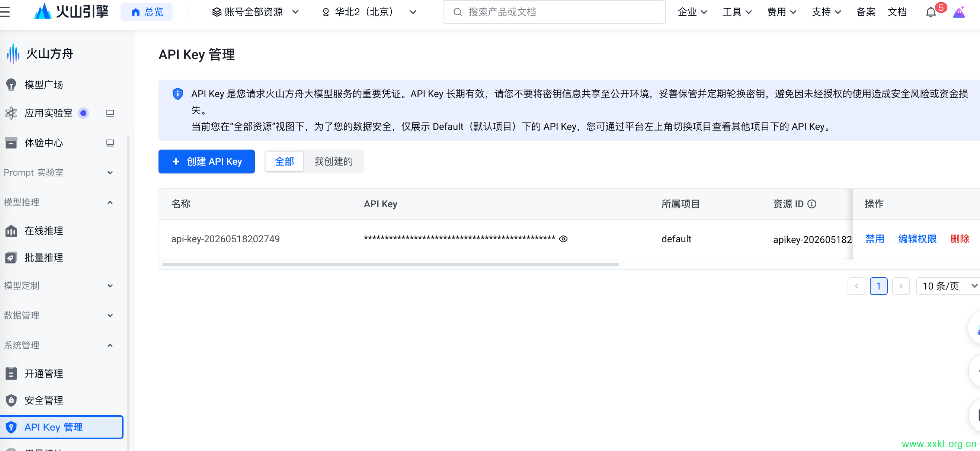Click the API Key 管理 shield icon
The height and width of the screenshot is (451, 980).
(11, 427)
